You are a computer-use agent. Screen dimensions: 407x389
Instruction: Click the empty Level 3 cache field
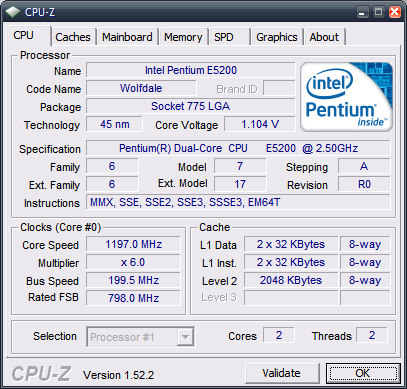(291, 298)
